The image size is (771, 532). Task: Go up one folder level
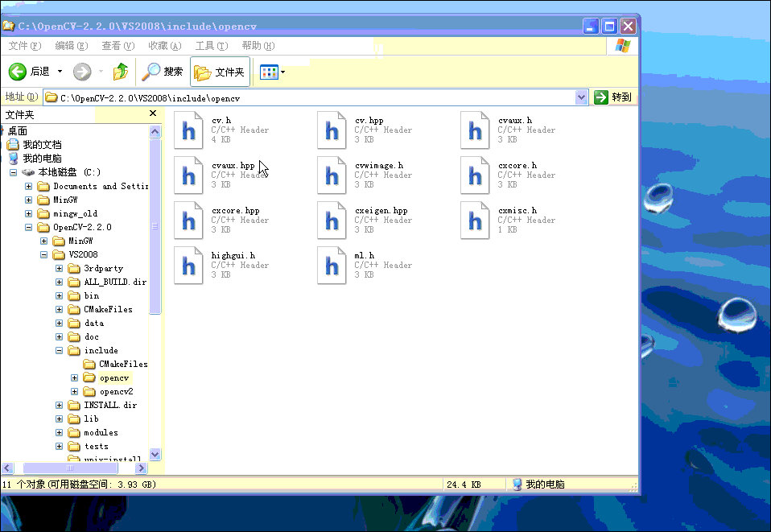tap(121, 72)
